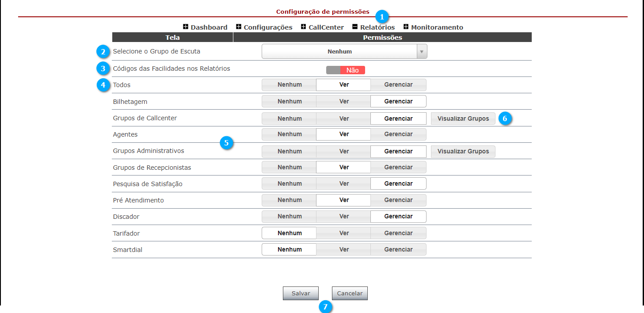Click the Cancelar button

tap(350, 293)
